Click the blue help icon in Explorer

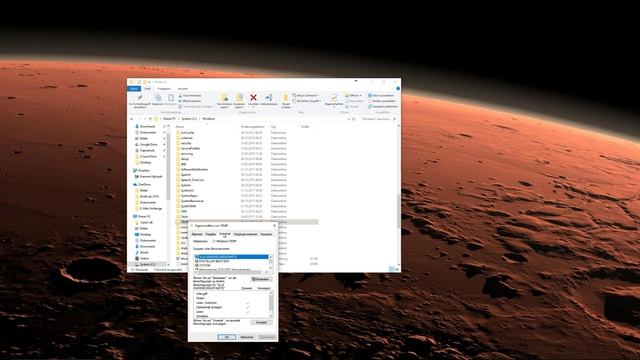pos(398,89)
